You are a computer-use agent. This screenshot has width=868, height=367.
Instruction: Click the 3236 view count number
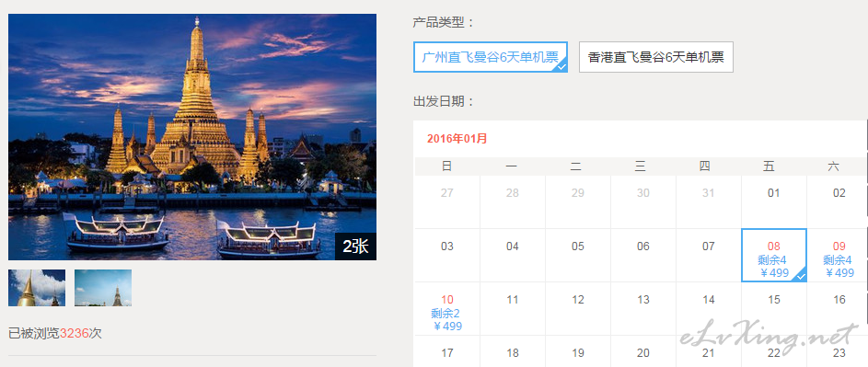[x=75, y=333]
